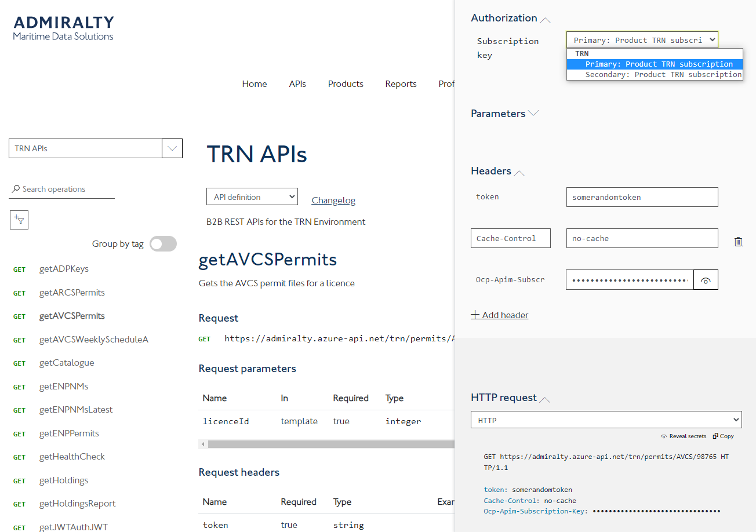Click the token header value field
Viewport: 756px width, 532px height.
[642, 197]
